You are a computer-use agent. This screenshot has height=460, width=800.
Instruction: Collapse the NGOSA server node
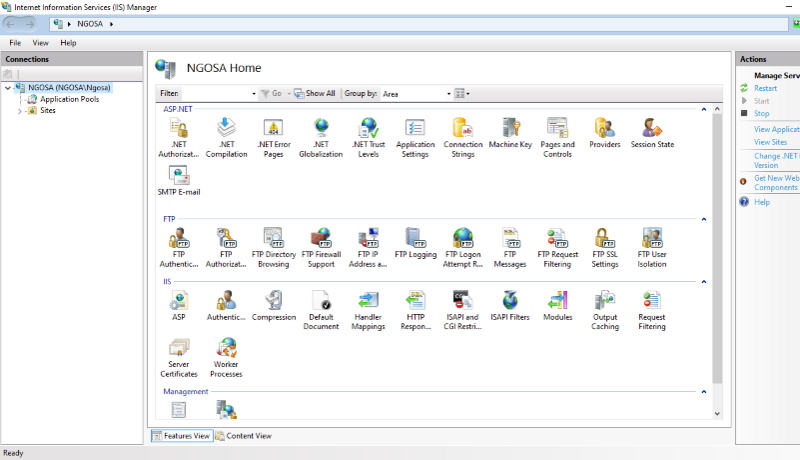(8, 88)
